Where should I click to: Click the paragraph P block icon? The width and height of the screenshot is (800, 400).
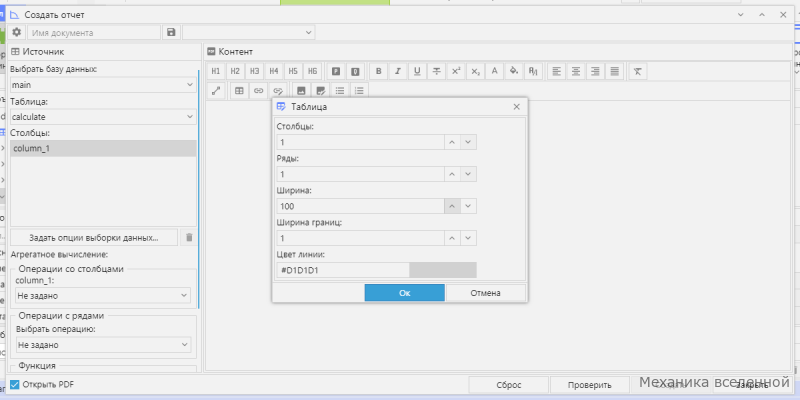click(336, 71)
